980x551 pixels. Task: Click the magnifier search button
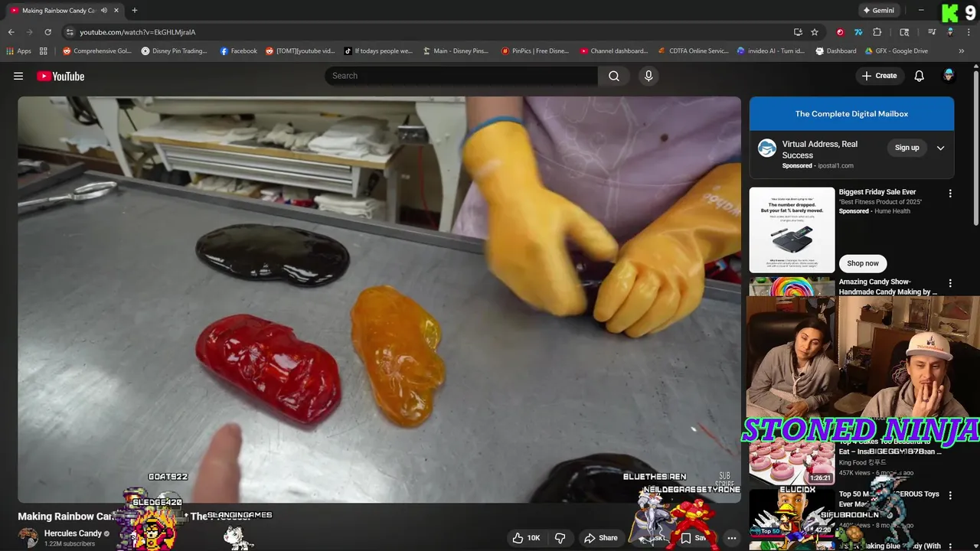click(x=614, y=76)
